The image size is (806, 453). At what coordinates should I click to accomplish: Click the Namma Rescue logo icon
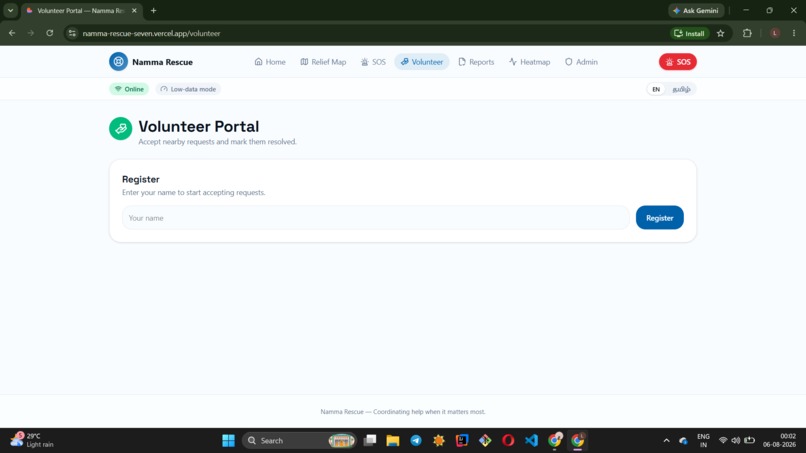118,62
